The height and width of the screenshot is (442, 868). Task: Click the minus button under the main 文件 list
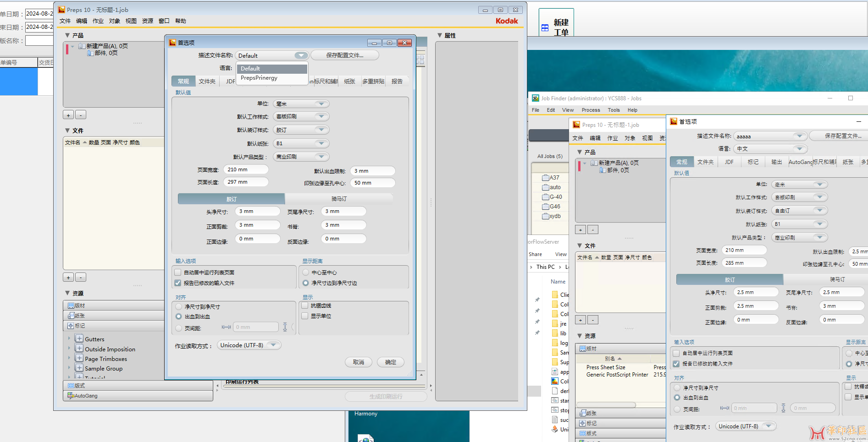[81, 278]
